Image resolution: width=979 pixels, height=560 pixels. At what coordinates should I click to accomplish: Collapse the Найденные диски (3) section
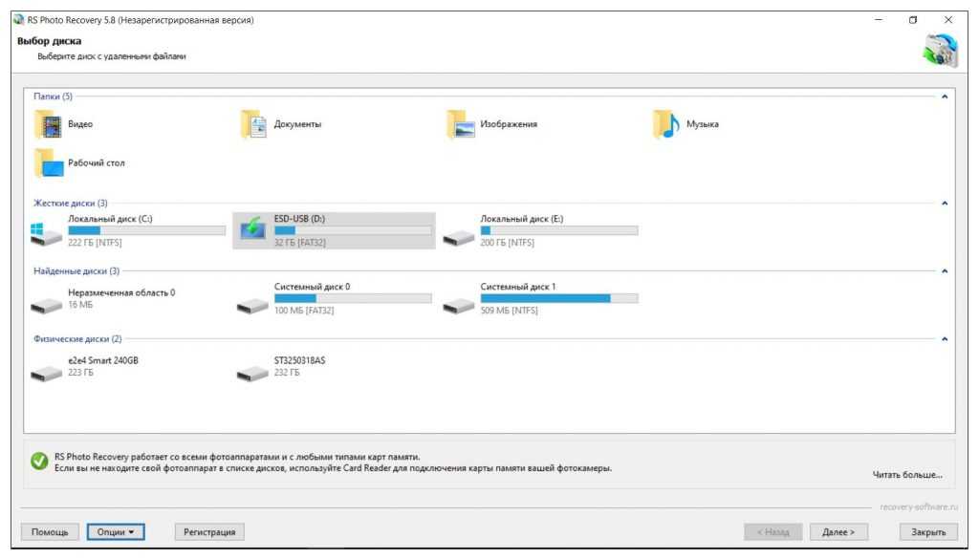[x=945, y=271]
